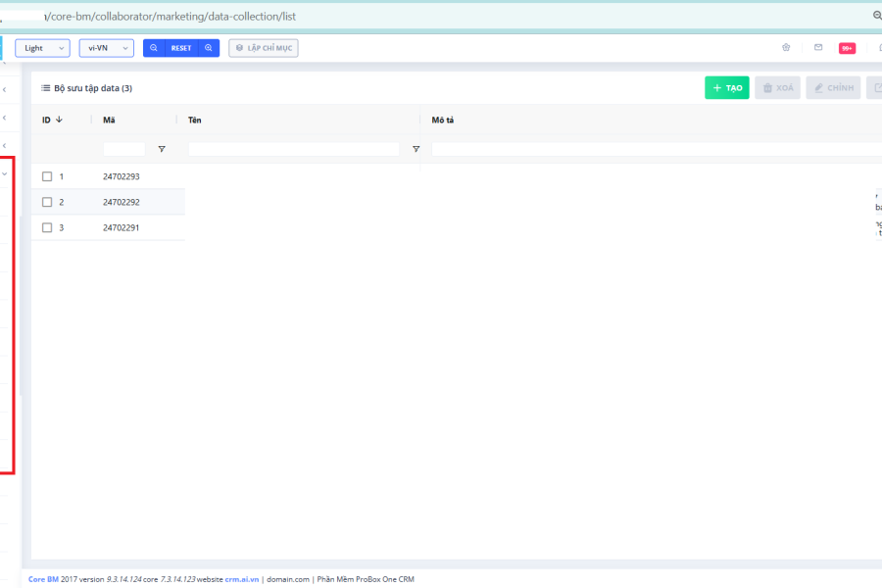Select the checkbox for row 2
Viewport: 882px width, 588px height.
point(47,202)
